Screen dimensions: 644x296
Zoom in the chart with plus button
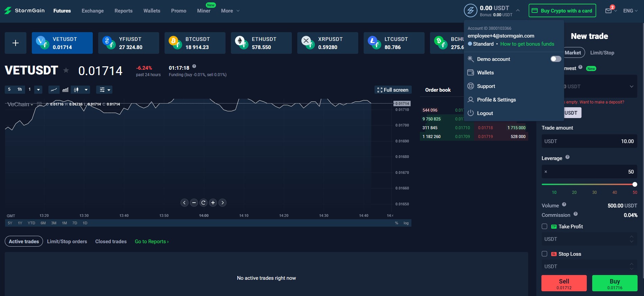[213, 203]
